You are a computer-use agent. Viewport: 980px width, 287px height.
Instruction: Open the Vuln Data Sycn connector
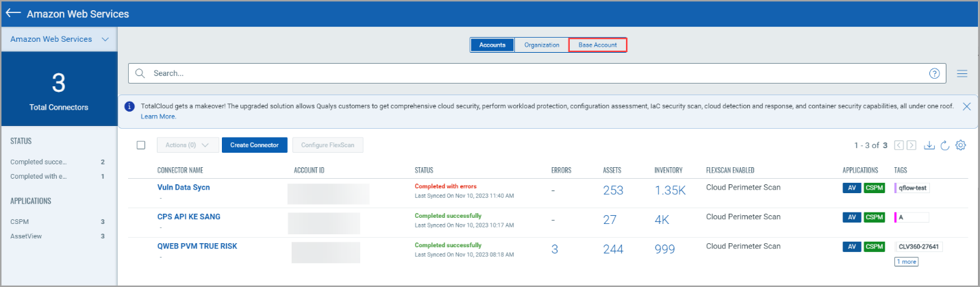184,187
